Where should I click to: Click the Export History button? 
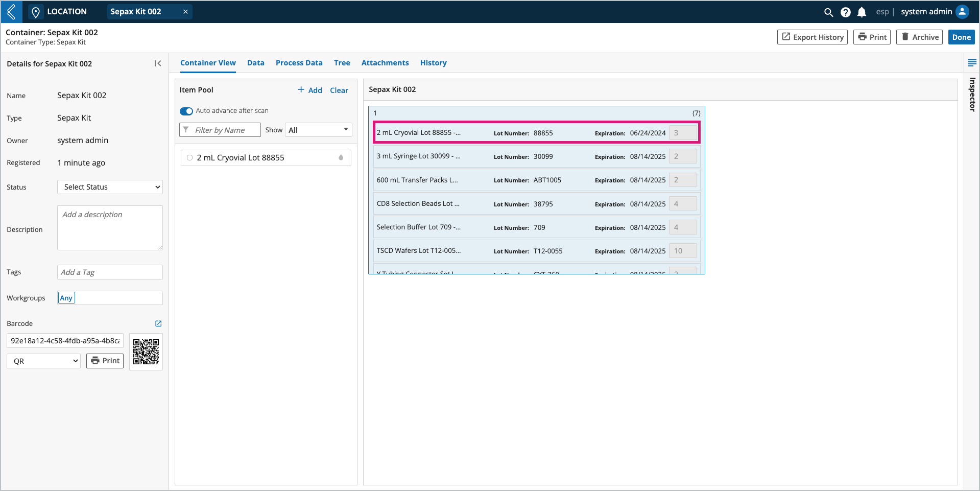tap(812, 37)
